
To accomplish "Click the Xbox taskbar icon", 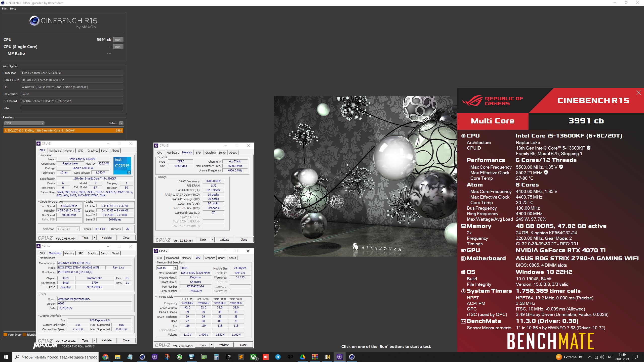I will (x=254, y=357).
